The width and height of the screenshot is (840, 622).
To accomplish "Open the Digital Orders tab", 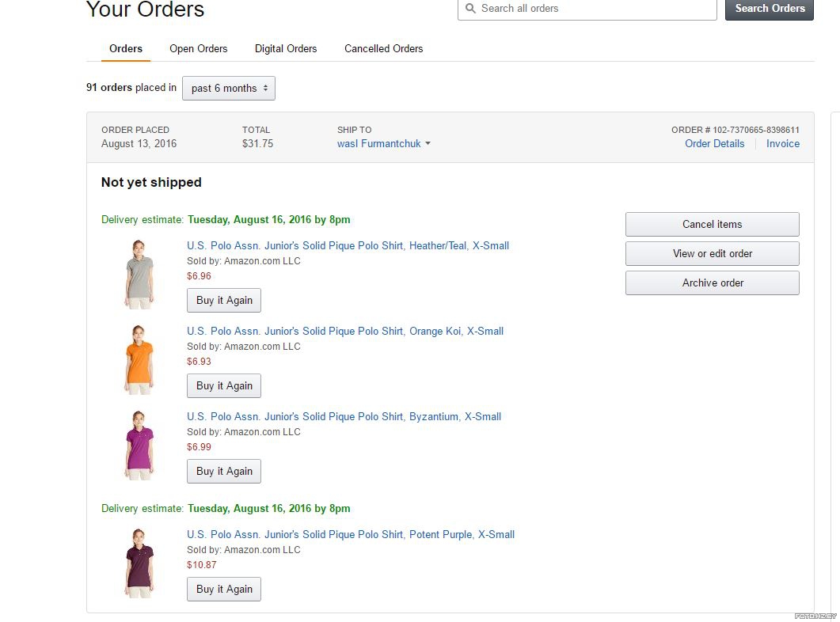I will (286, 49).
